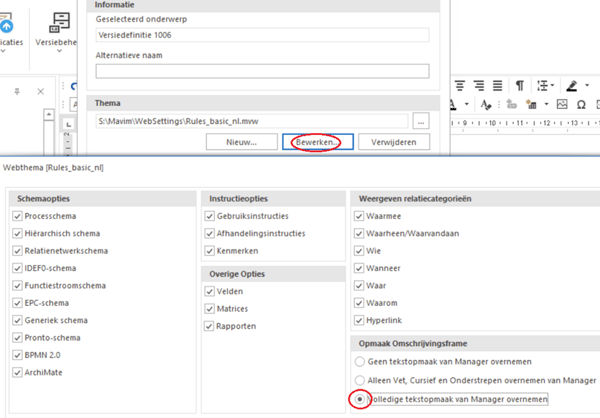The height and width of the screenshot is (418, 600).
Task: Click the insert image icon
Action: click(x=563, y=104)
